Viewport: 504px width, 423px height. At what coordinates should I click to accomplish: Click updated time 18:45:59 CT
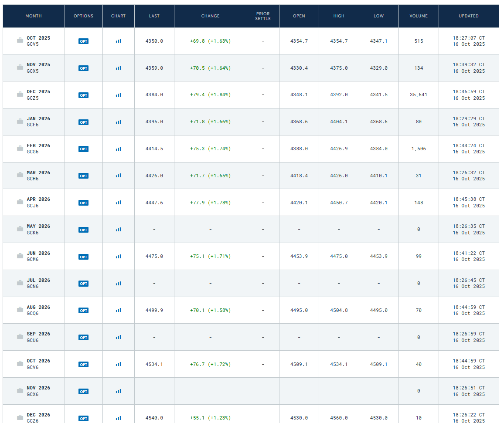[469, 92]
